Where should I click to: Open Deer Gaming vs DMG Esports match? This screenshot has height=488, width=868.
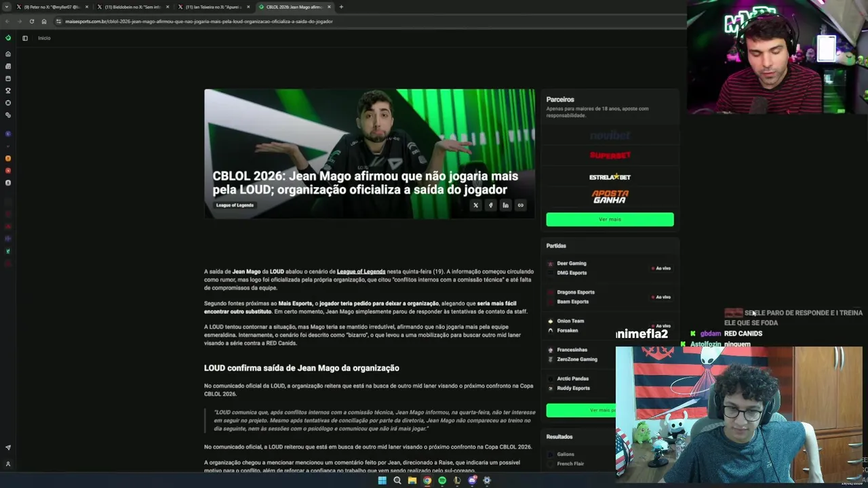pyautogui.click(x=610, y=268)
